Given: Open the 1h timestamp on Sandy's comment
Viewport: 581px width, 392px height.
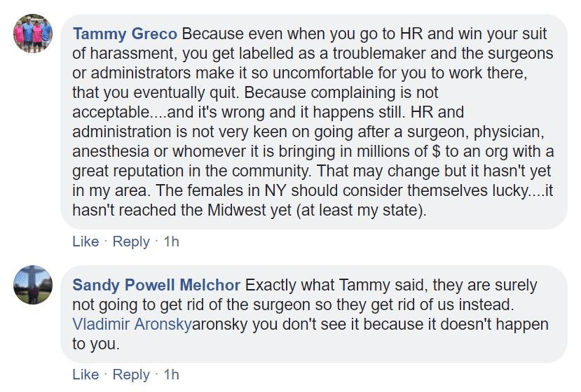Looking at the screenshot, I should click(171, 374).
